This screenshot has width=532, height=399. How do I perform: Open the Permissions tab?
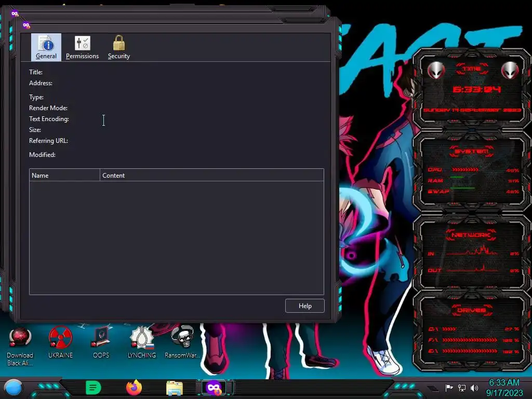82,47
